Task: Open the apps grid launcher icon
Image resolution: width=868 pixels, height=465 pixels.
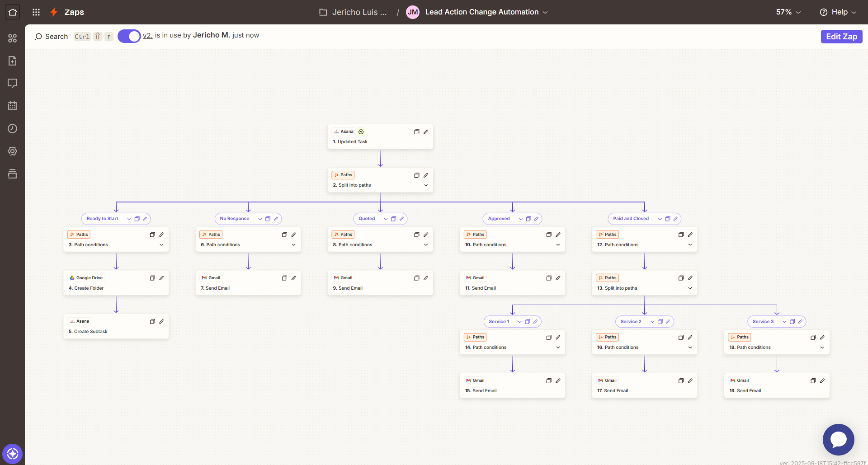Action: 36,12
